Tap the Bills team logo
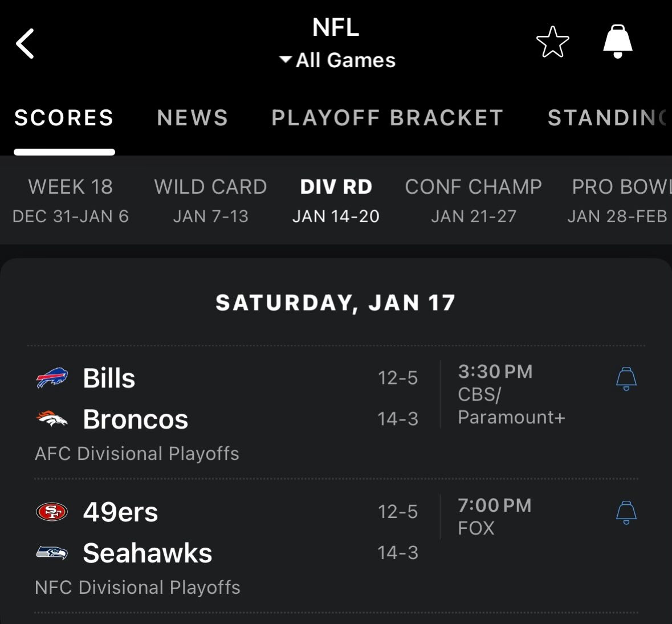672x624 pixels. (x=52, y=378)
